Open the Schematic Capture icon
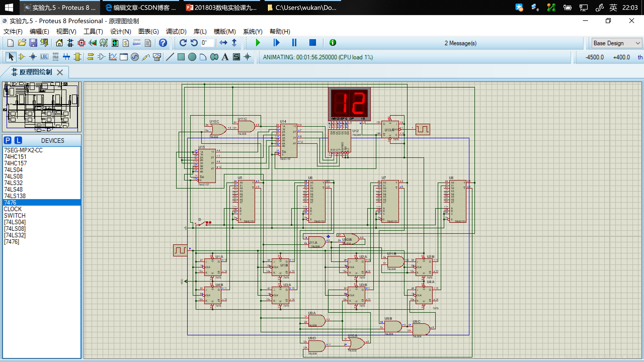The image size is (644, 362). click(x=70, y=43)
